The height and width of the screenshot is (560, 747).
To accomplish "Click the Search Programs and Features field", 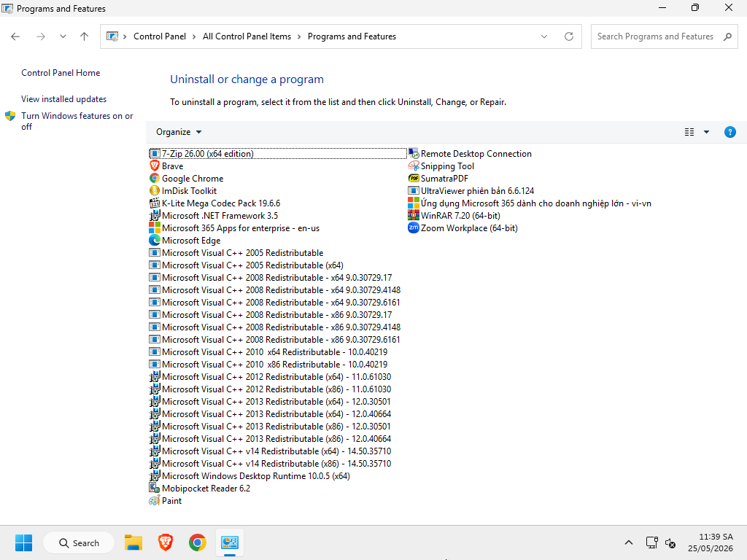I will coord(664,36).
